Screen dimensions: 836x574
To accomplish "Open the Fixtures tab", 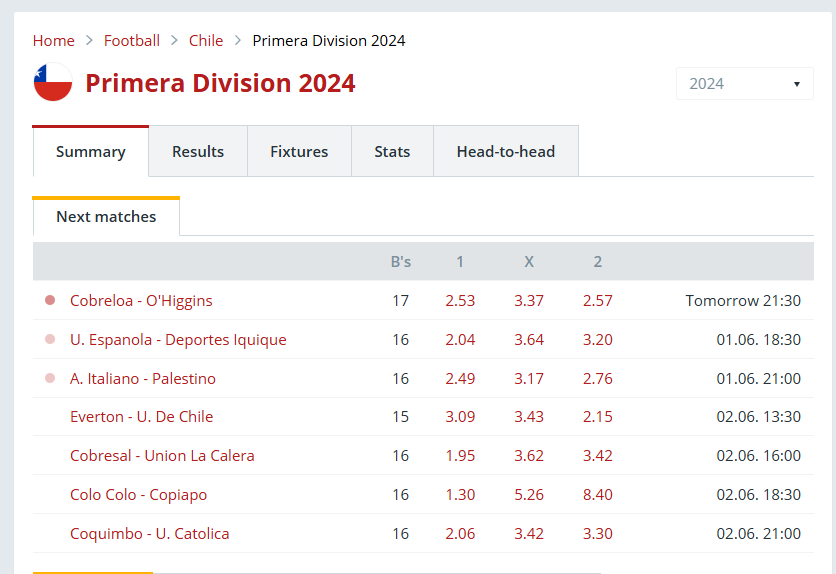I will pyautogui.click(x=299, y=151).
